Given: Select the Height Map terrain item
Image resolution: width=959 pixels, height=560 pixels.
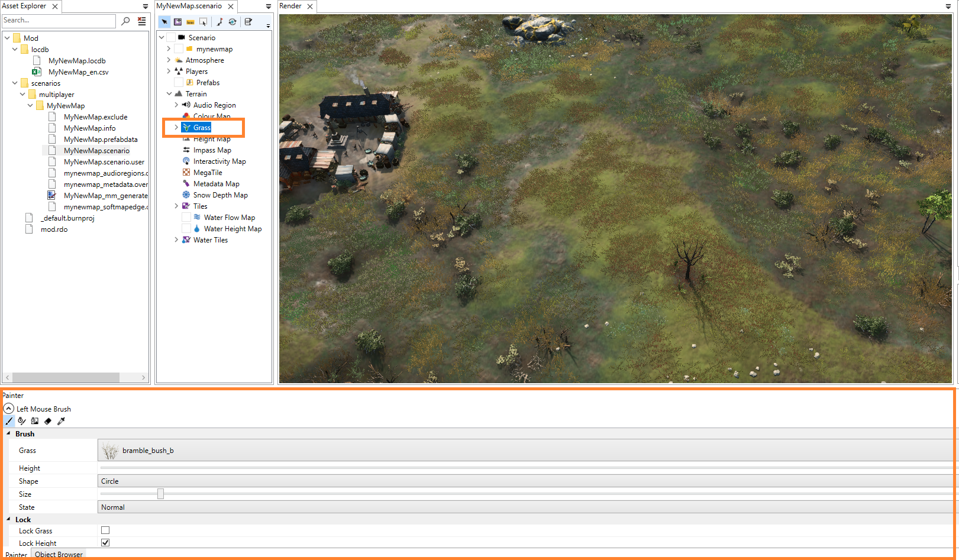Looking at the screenshot, I should pyautogui.click(x=212, y=139).
